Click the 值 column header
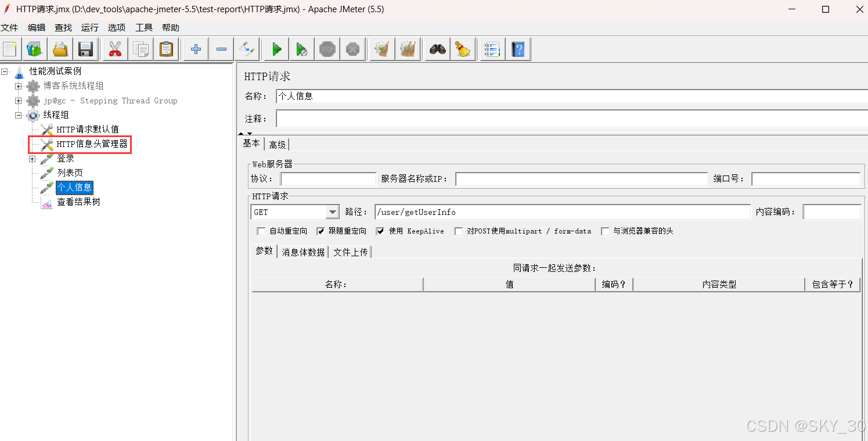This screenshot has width=868, height=441. 509,284
